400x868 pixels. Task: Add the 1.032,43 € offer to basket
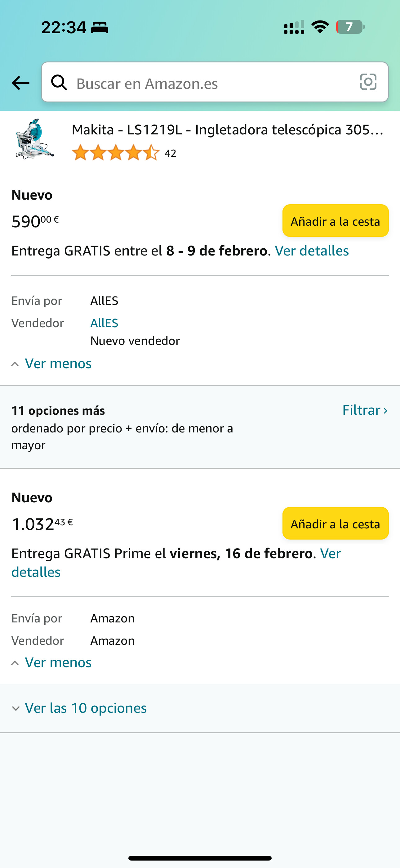pos(336,524)
